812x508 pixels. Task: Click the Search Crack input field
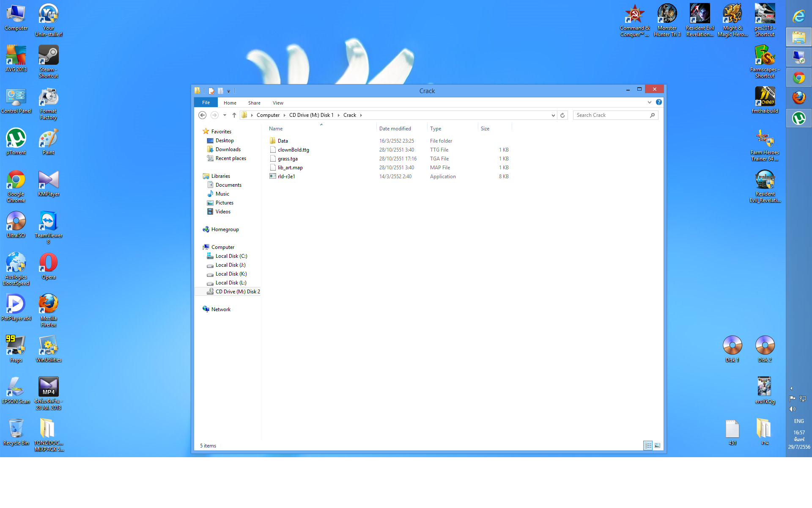point(612,115)
